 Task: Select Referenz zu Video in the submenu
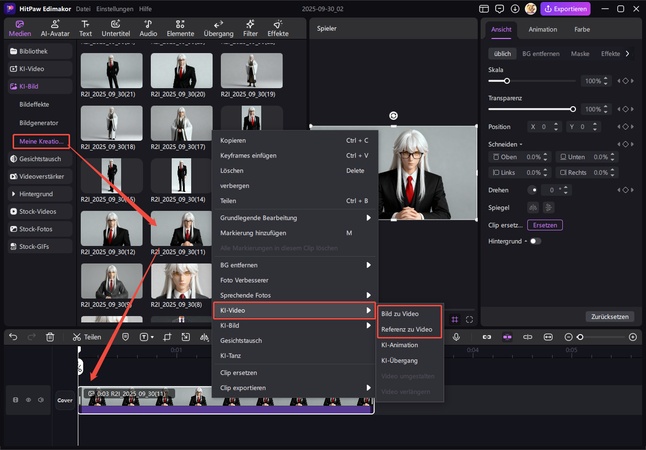pos(407,329)
